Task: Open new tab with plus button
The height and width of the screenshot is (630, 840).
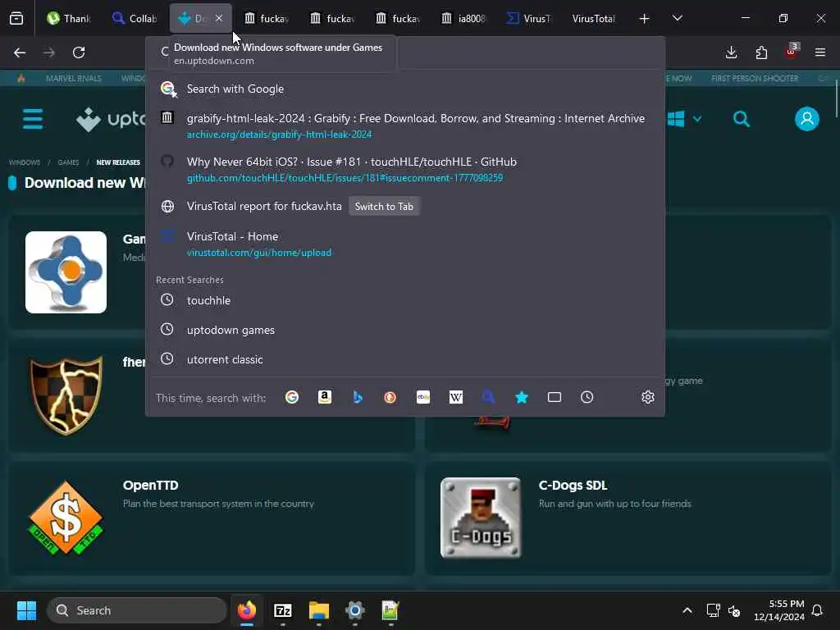Action: (x=645, y=19)
